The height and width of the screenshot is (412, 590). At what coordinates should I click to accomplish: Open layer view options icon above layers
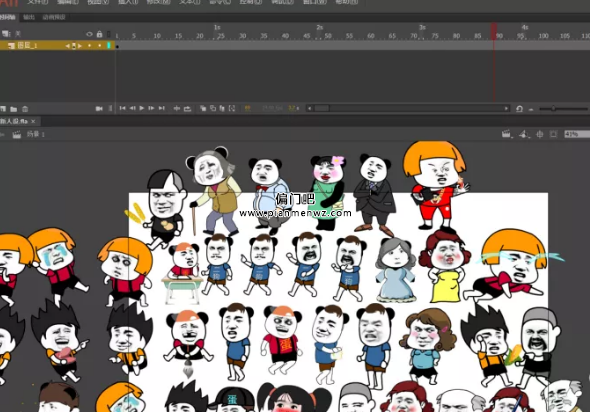point(6,34)
